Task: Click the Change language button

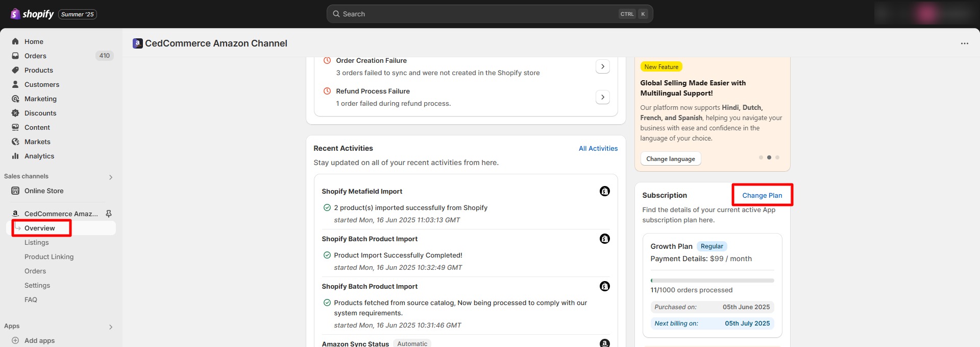Action: point(671,159)
